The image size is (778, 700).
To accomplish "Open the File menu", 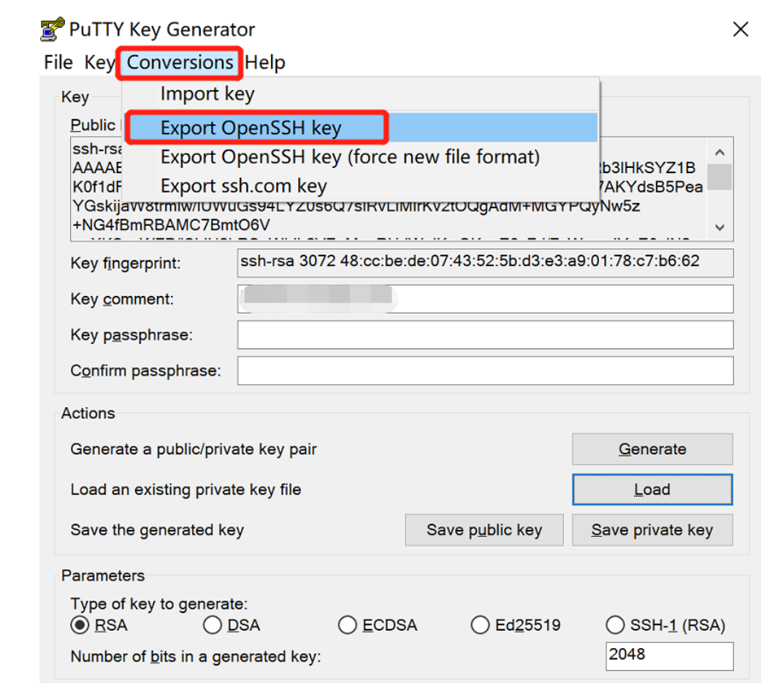I will click(x=58, y=62).
